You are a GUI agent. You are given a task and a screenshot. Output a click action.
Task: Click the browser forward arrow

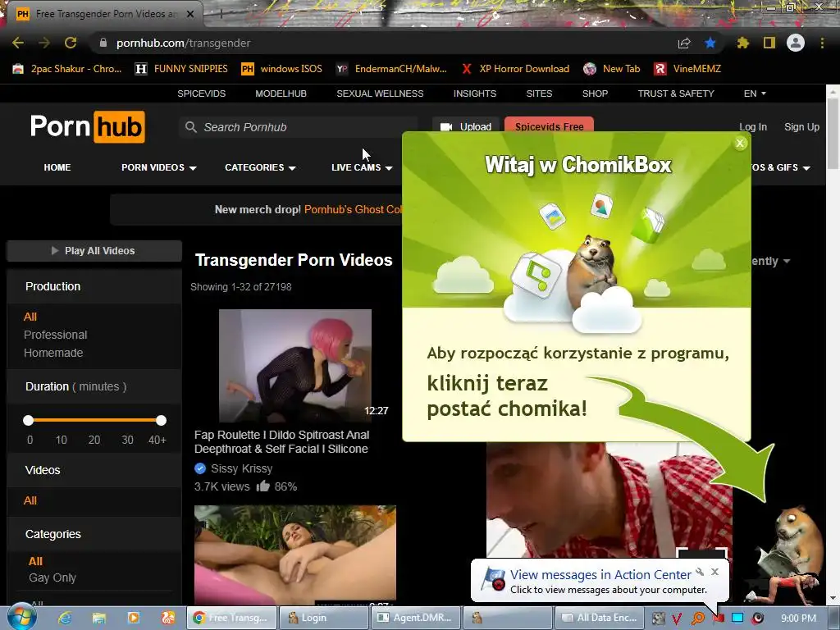click(44, 43)
